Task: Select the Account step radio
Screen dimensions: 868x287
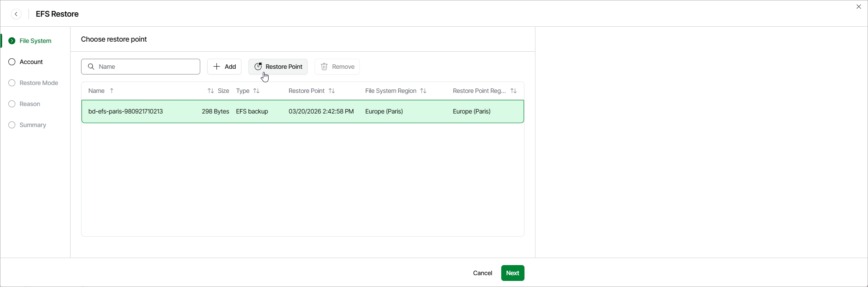Action: click(12, 62)
